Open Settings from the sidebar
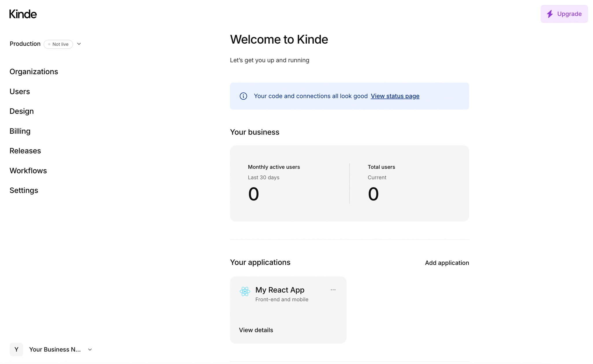Viewport: 593px width, 364px height. [x=24, y=190]
